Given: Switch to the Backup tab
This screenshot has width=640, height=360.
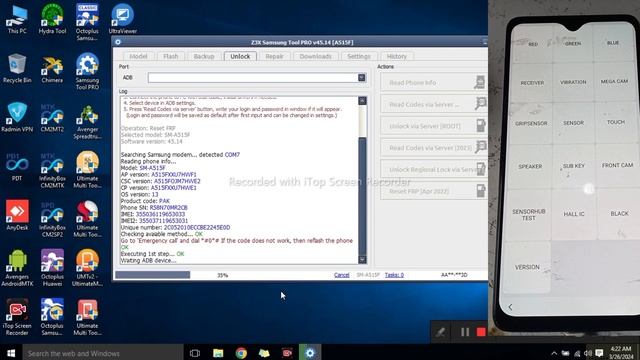Looking at the screenshot, I should pos(204,56).
